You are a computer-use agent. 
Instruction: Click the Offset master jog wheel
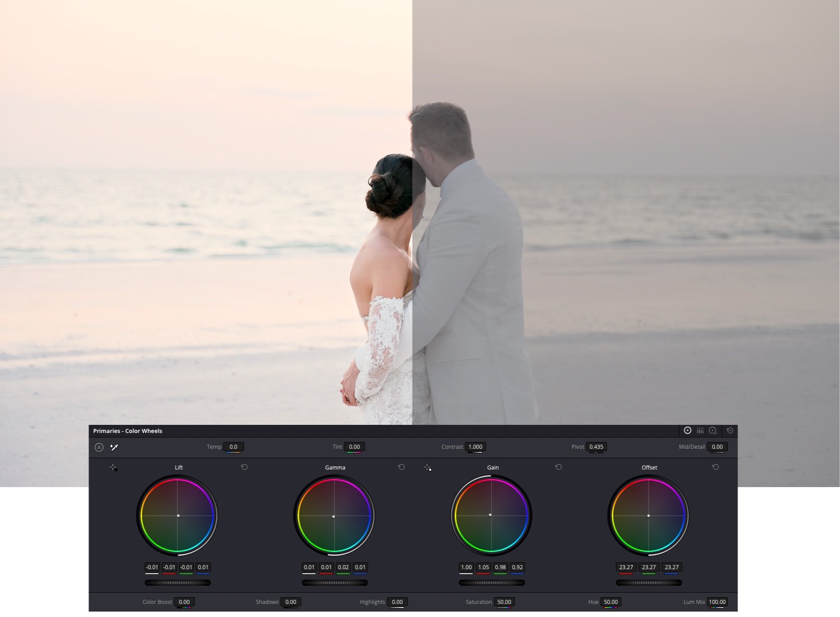coord(649,583)
